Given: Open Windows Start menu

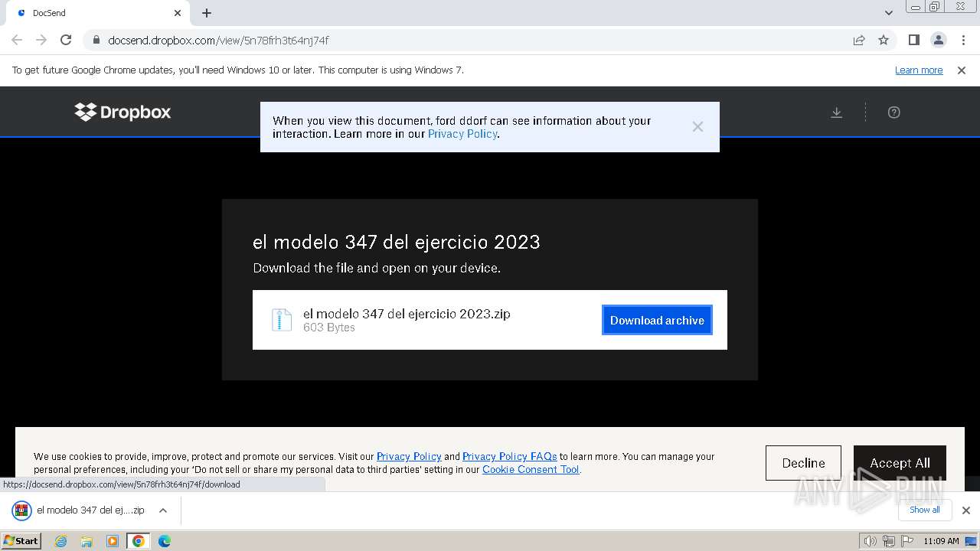Looking at the screenshot, I should [x=21, y=540].
